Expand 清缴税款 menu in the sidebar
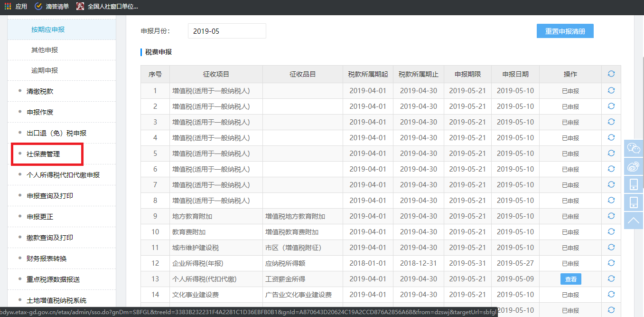 coord(40,91)
